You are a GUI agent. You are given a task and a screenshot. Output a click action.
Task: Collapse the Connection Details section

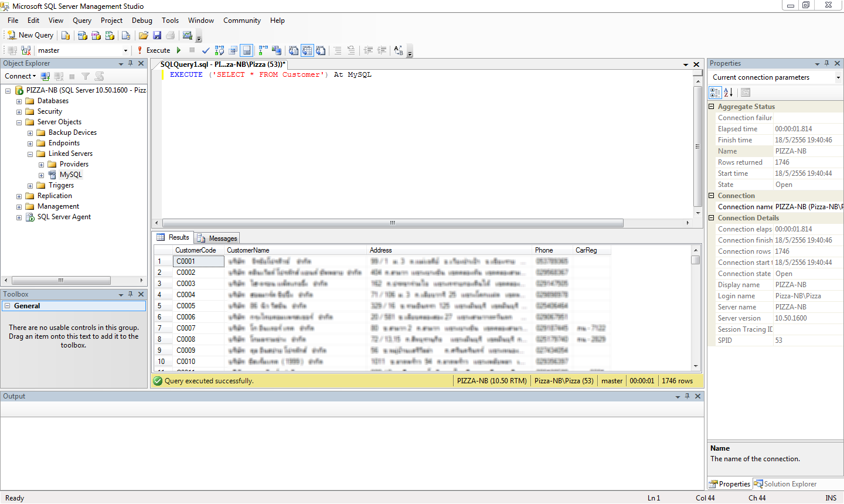tap(712, 218)
